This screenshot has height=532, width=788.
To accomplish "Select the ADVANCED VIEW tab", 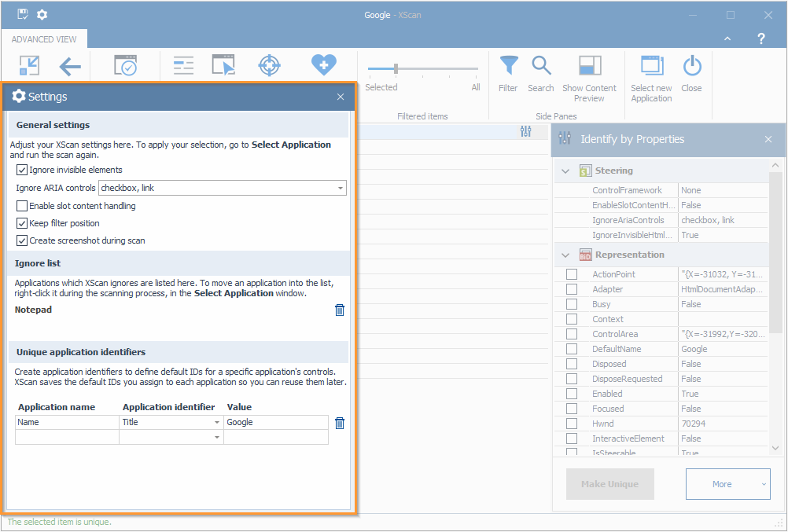I will [44, 39].
